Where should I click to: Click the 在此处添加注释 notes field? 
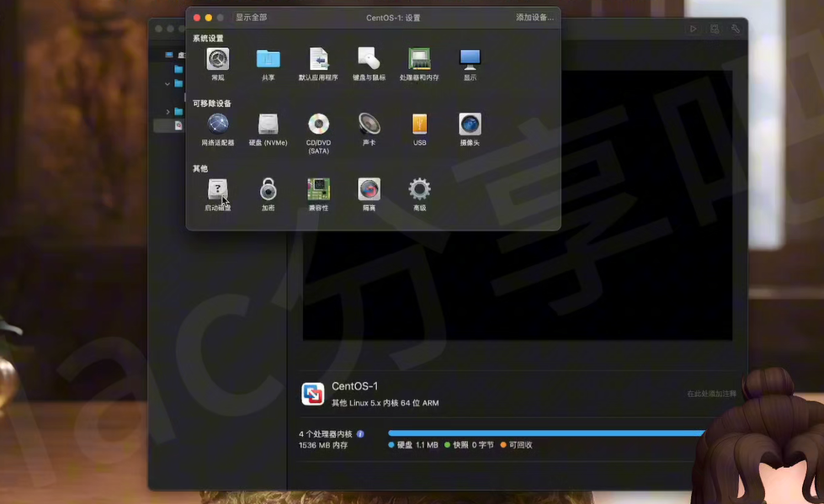coord(711,394)
